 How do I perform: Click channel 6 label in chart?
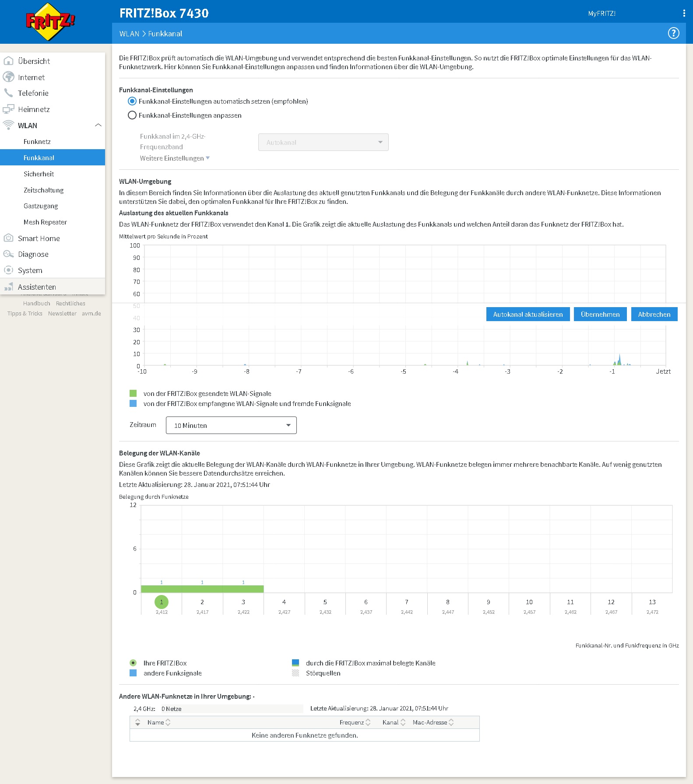[x=366, y=602]
